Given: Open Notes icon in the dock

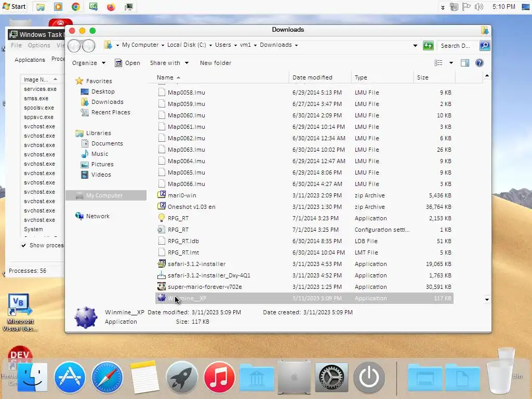Looking at the screenshot, I should (144, 377).
